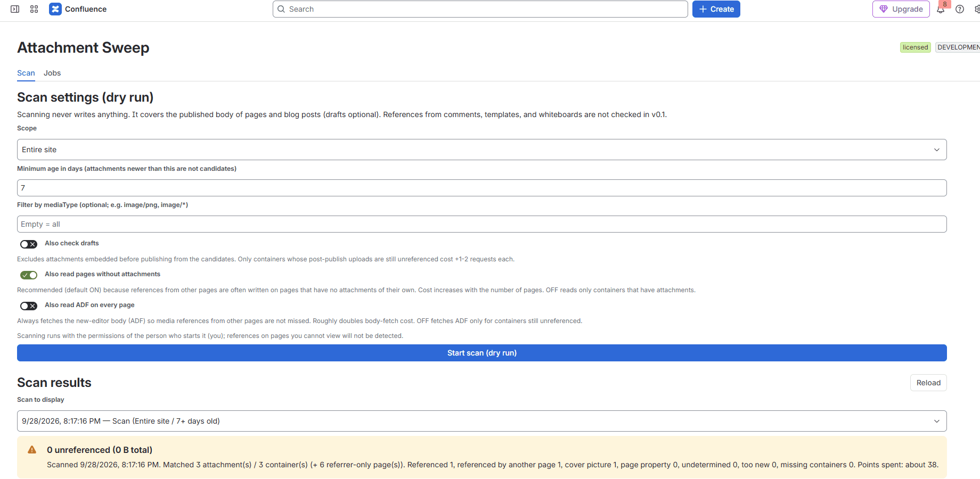Click the Scan settings (dry run) heading

[x=85, y=97]
